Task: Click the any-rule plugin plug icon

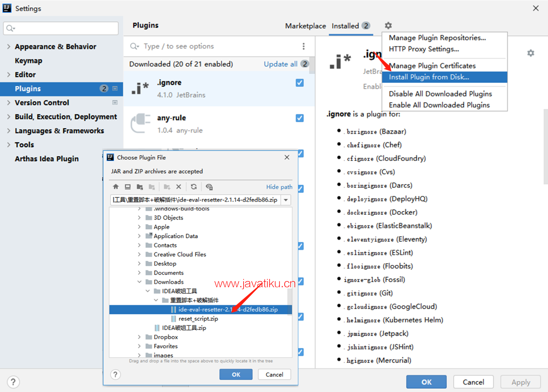Action: click(x=140, y=124)
